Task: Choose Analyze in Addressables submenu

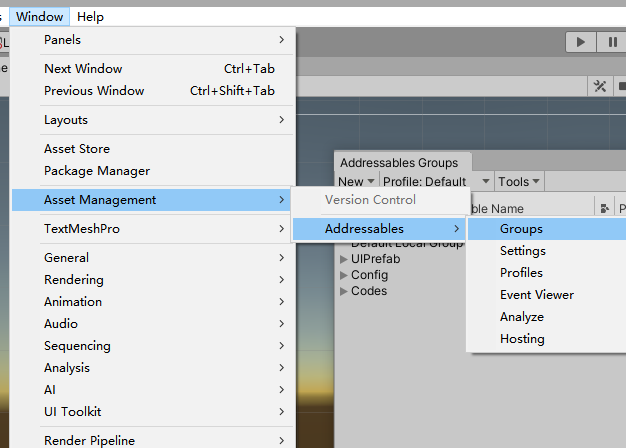Action: pyautogui.click(x=547, y=317)
